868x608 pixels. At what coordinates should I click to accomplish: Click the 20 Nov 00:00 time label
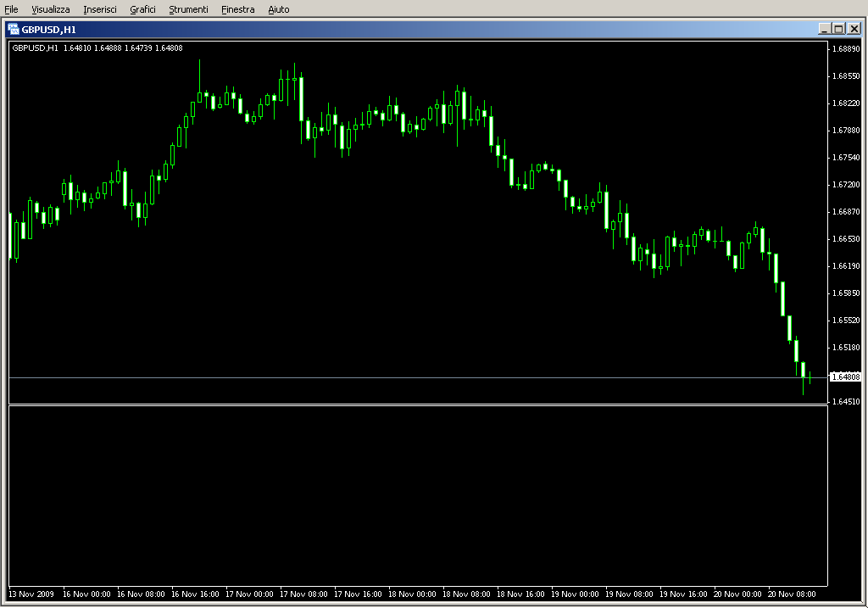click(x=737, y=594)
